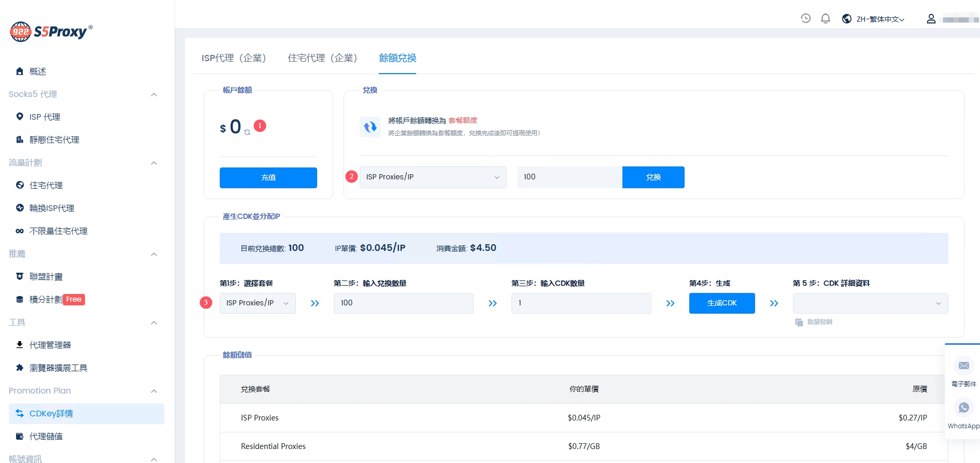The image size is (980, 463).
Task: Switch to the ISP代理（企業）tab
Action: point(234,58)
